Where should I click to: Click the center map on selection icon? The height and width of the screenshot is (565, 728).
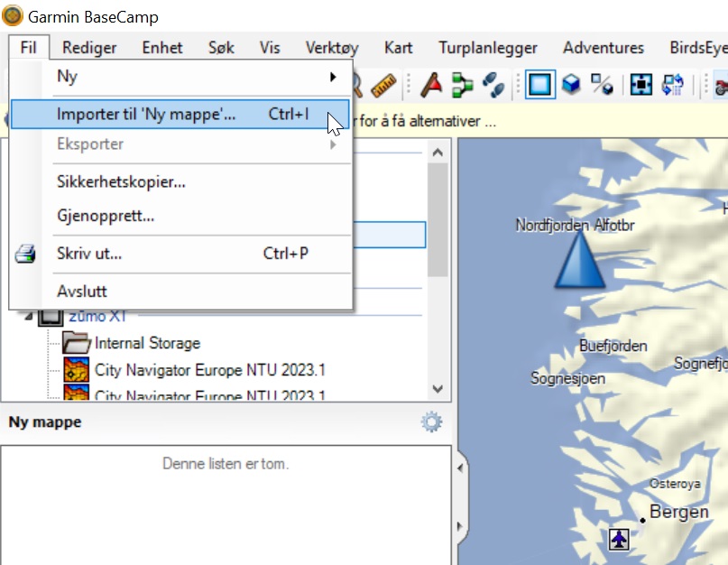pyautogui.click(x=640, y=85)
